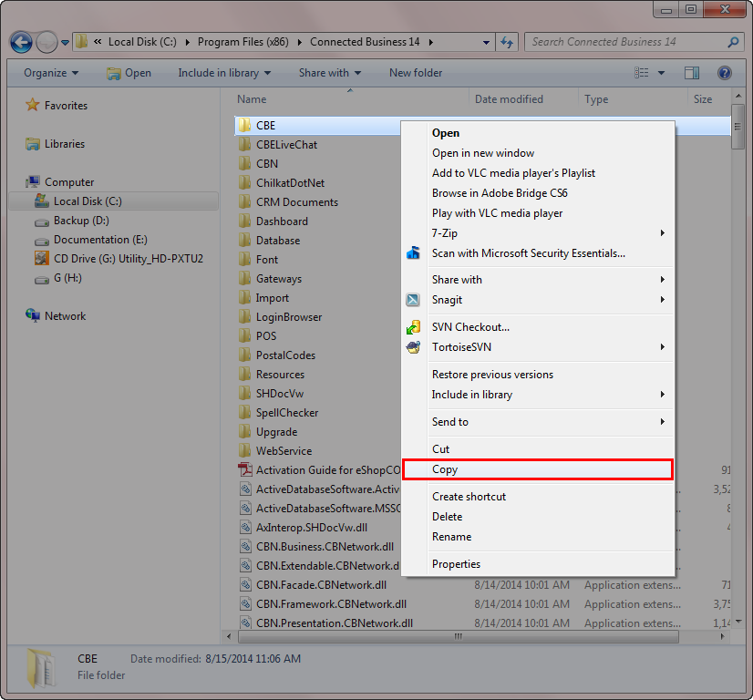Click the SVN Checkout icon

pyautogui.click(x=413, y=327)
